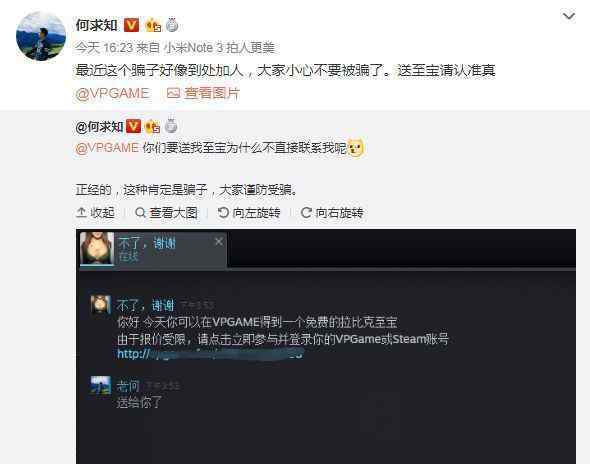The height and width of the screenshot is (464, 590).
Task: Click the silver medal badge icon
Action: pos(172,25)
